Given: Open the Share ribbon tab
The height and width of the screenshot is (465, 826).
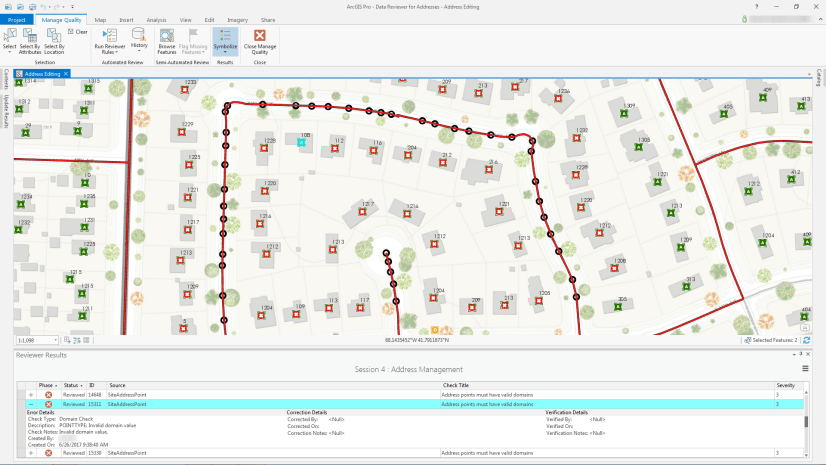Looking at the screenshot, I should pos(268,20).
